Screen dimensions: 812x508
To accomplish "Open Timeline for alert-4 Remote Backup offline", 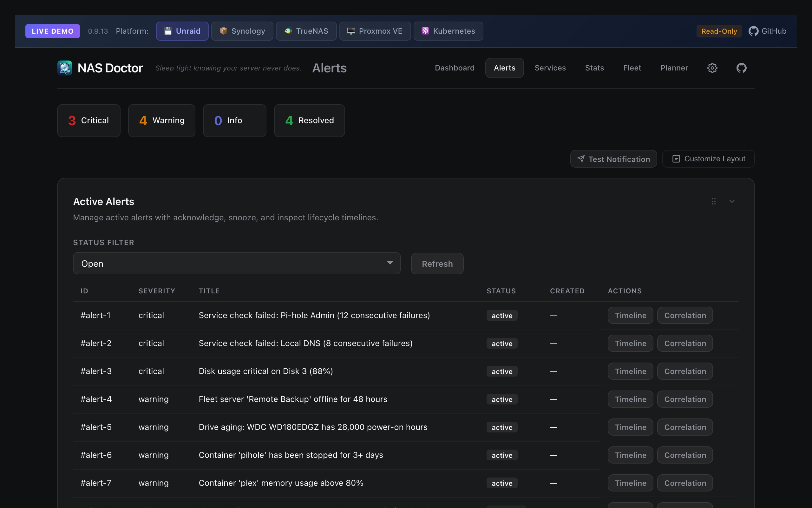I will [630, 399].
